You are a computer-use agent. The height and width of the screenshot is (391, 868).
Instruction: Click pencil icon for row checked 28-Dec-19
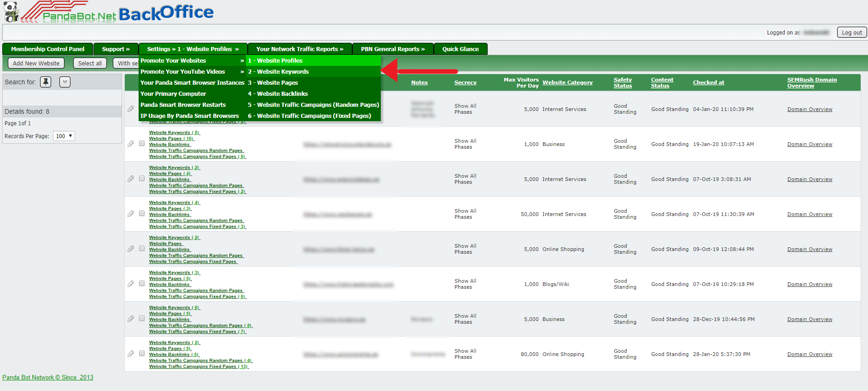click(x=131, y=319)
